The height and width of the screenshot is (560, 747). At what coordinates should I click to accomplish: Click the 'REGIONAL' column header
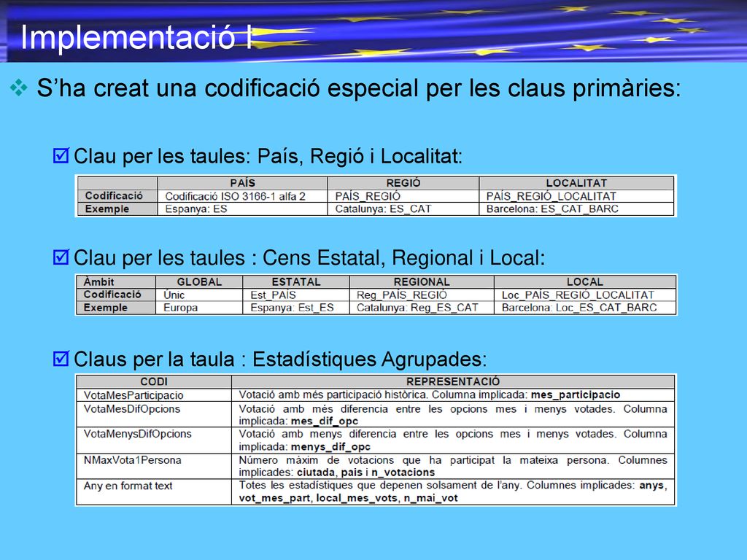coord(421,281)
